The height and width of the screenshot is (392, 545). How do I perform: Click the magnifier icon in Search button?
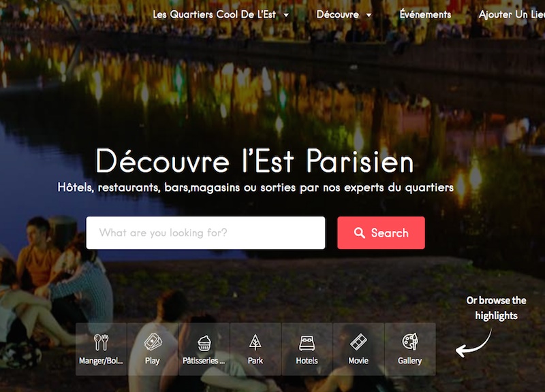(360, 233)
